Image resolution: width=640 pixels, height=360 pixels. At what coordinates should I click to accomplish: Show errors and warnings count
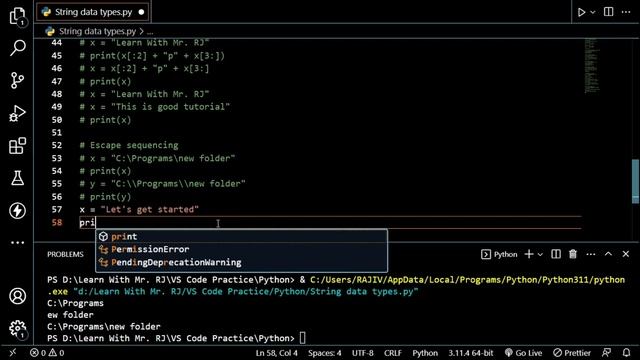pos(47,353)
